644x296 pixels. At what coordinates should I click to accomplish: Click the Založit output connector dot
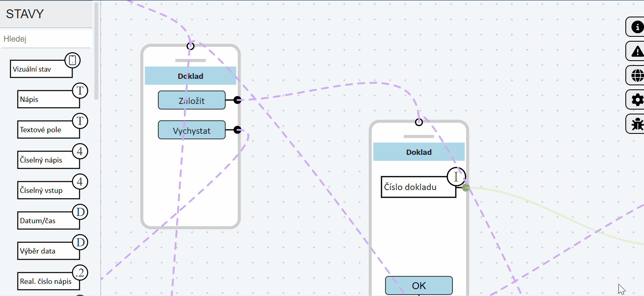coord(238,100)
